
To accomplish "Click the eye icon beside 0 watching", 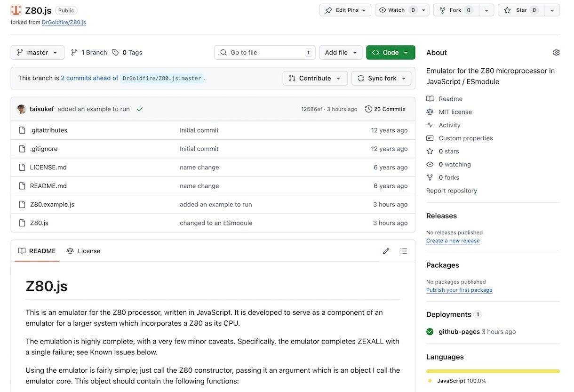I will coord(430,165).
